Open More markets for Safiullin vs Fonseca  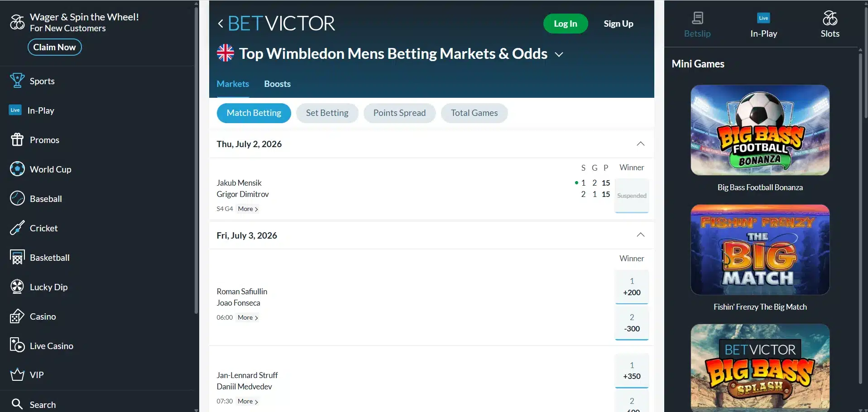click(248, 318)
